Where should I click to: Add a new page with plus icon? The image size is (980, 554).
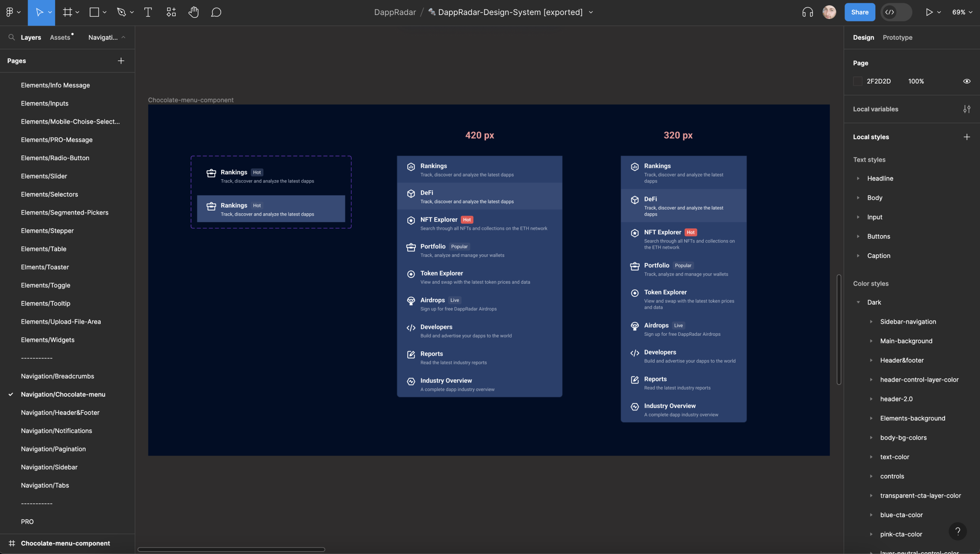tap(121, 61)
